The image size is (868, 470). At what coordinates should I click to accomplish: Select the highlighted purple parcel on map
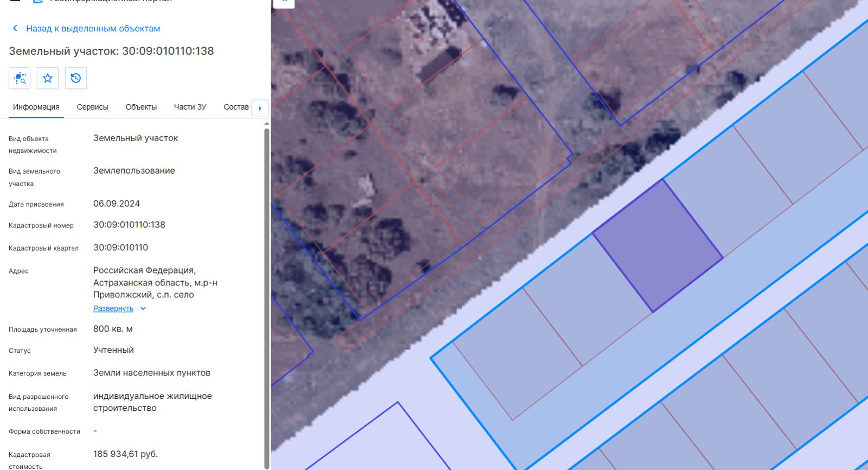click(658, 245)
